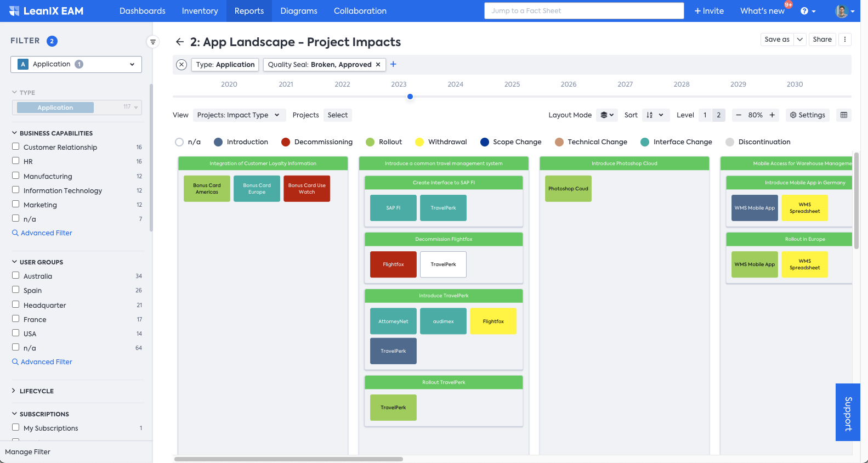Click the Jump to a Fact Sheet field

point(584,11)
